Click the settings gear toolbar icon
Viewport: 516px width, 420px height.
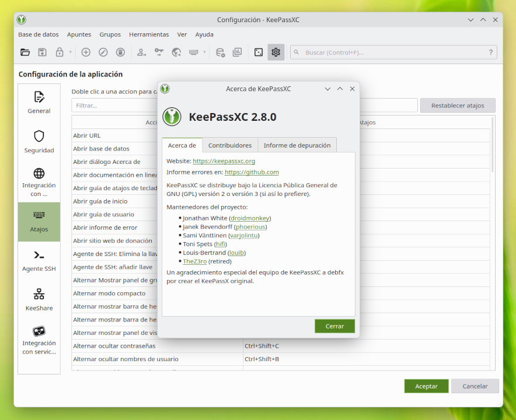[276, 52]
